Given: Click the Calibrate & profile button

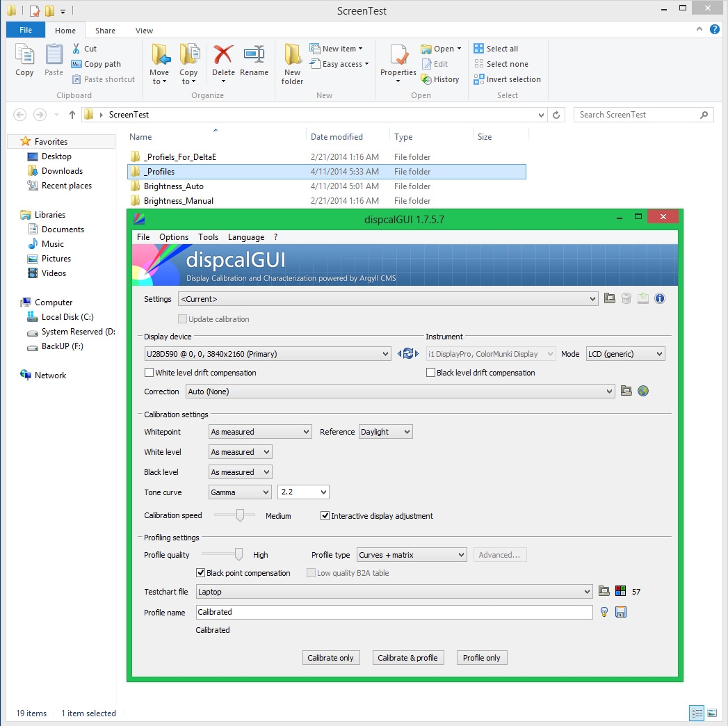Looking at the screenshot, I should (x=407, y=657).
